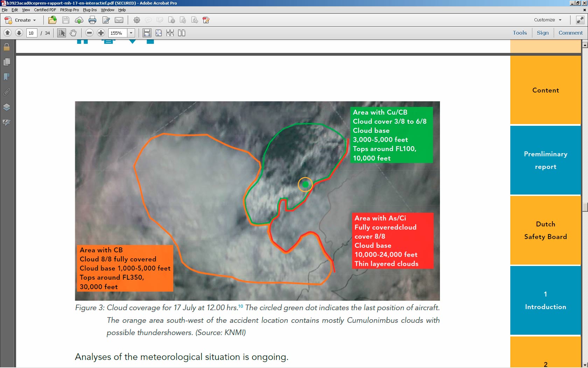This screenshot has height=368, width=588.
Task: Click the zoom out minus button
Action: tap(89, 33)
